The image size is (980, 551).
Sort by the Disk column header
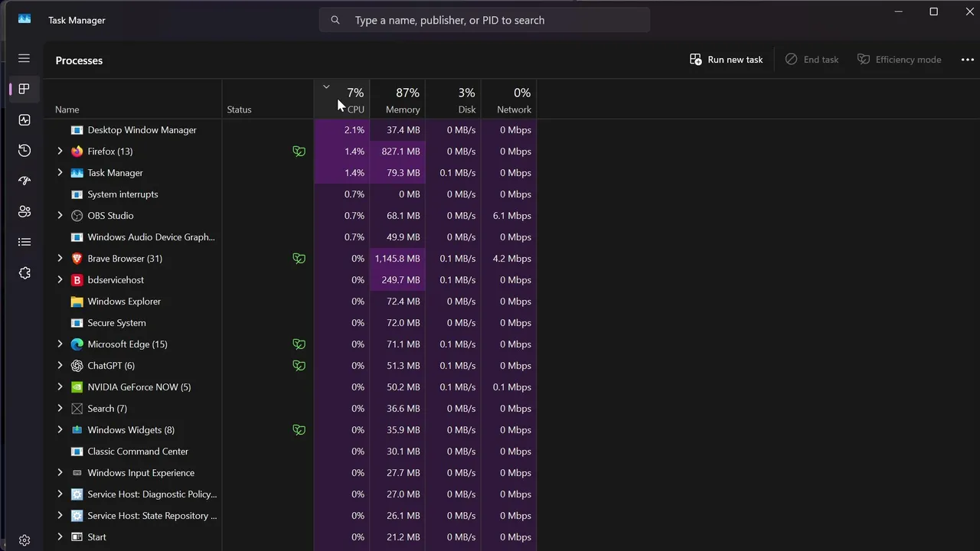[x=453, y=99]
